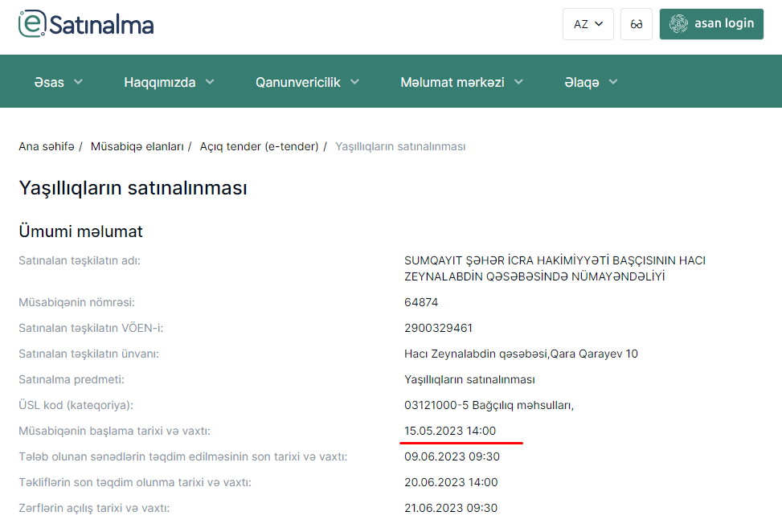
Task: Go to the Ana səhifə breadcrumb link
Action: (x=46, y=146)
